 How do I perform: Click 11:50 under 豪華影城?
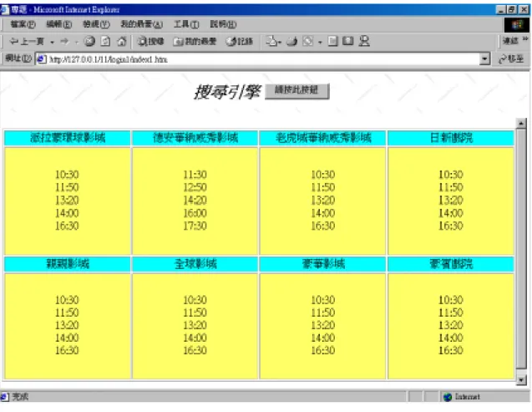(x=323, y=313)
